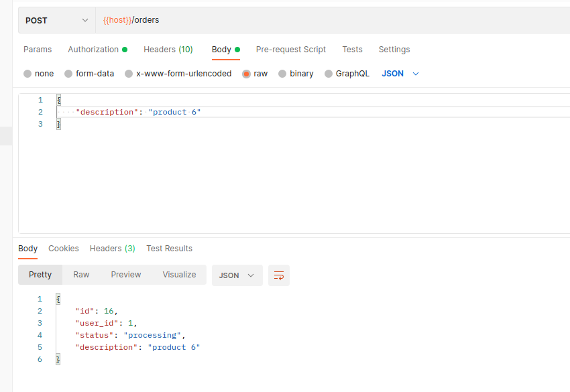570x392 pixels.
Task: Choose the none body option
Action: tap(38, 74)
